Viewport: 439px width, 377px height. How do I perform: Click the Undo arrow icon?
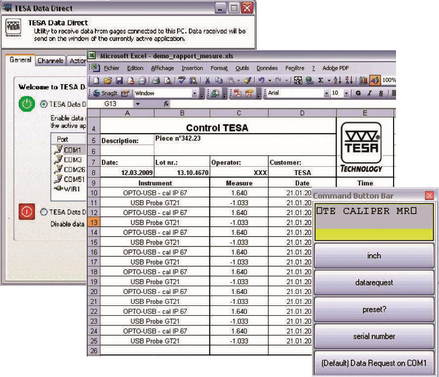point(261,80)
